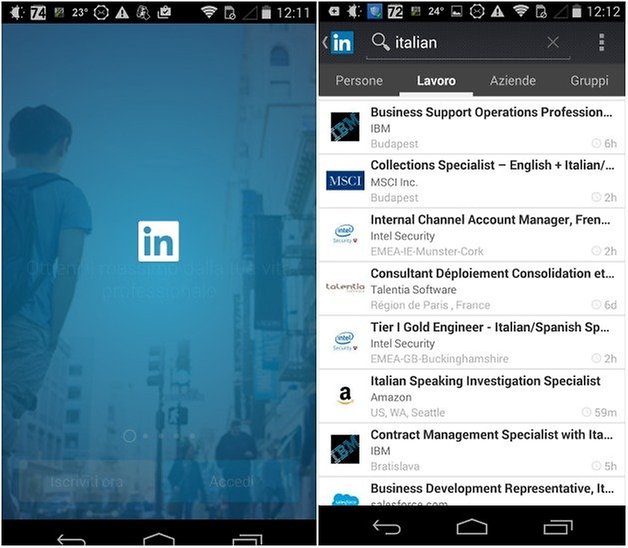628x548 pixels.
Task: Tap 'EMEA-GB-Buckinghamshire' location text
Action: 439,359
